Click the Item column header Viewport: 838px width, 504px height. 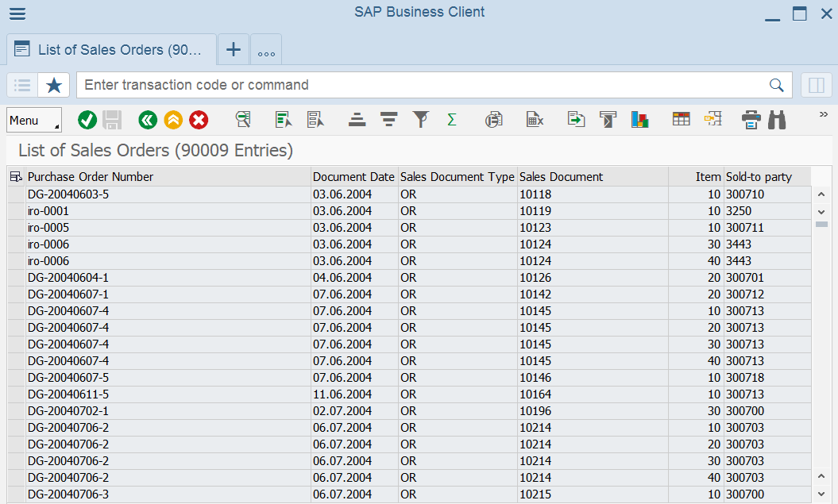pos(697,177)
